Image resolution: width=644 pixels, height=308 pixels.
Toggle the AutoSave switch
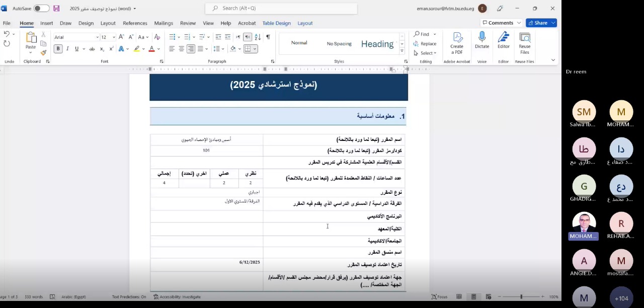click(41, 9)
